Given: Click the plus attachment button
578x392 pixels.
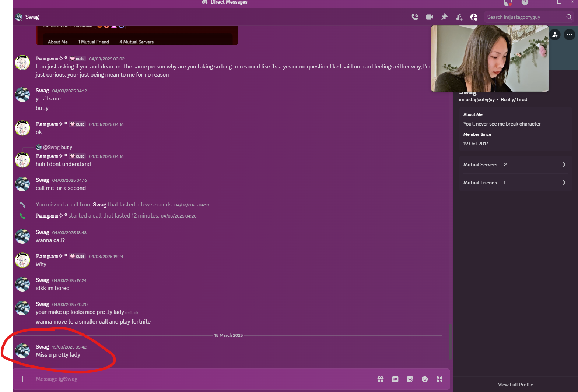Looking at the screenshot, I should pyautogui.click(x=22, y=379).
